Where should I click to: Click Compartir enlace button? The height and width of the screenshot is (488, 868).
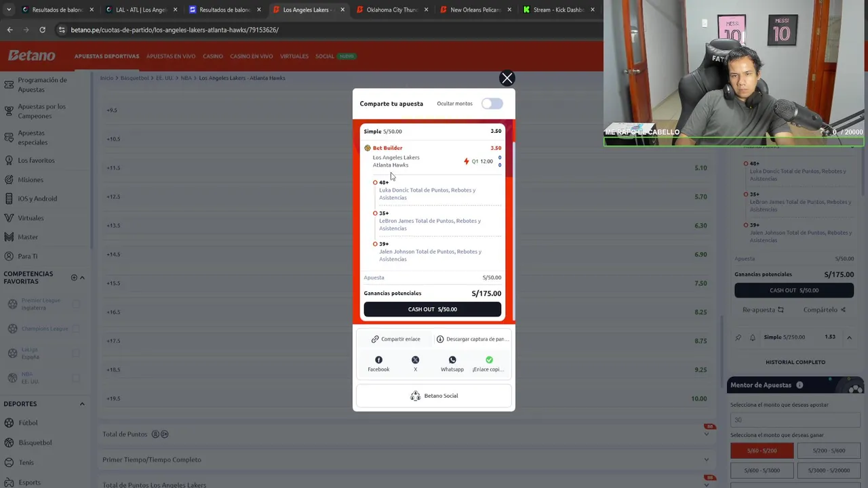[x=395, y=339]
